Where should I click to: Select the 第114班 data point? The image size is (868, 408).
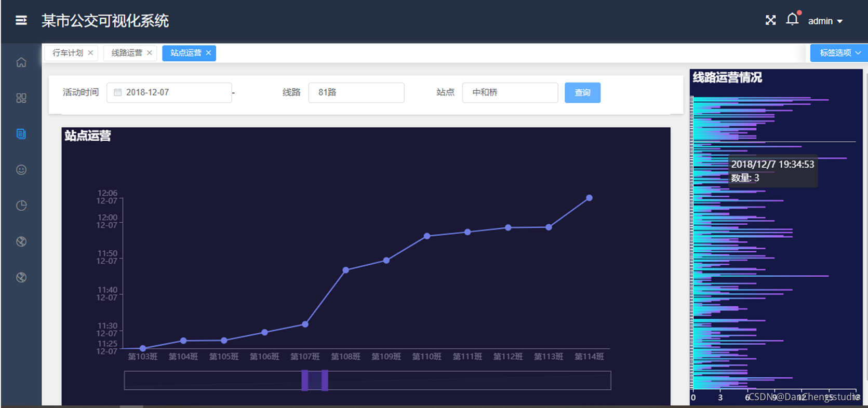(589, 198)
